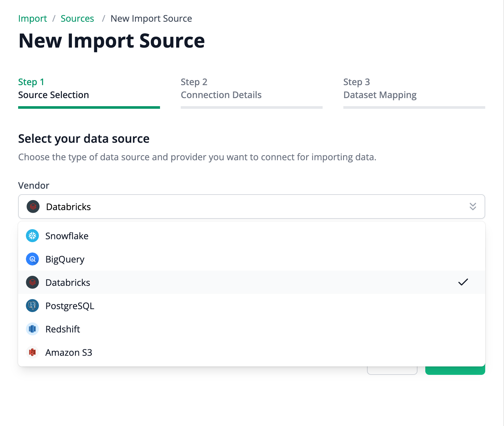The height and width of the screenshot is (426, 504).
Task: Collapse the vendor selection list
Action: [x=473, y=207]
